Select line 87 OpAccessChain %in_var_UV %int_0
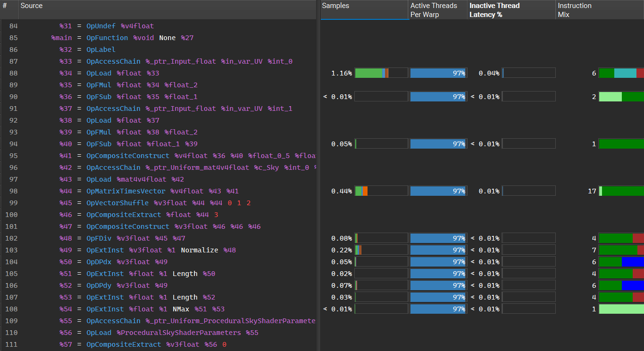644x351 pixels. point(158,61)
